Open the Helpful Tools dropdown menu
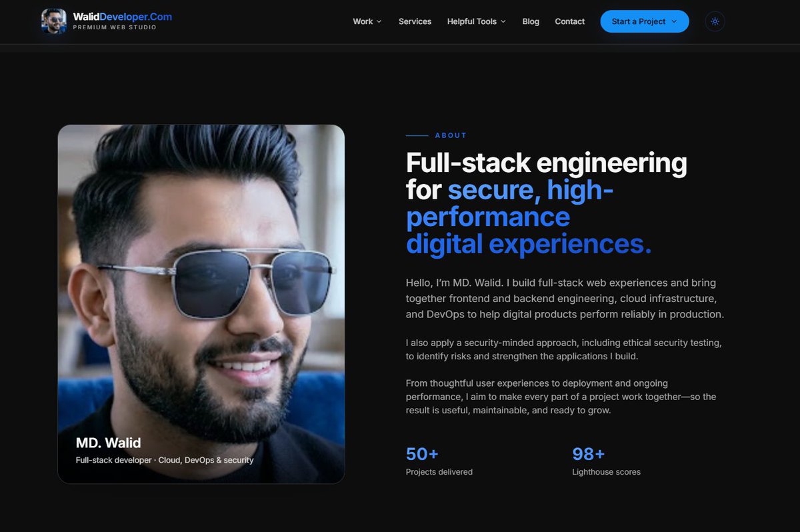Screen dimensions: 800x532 click(x=477, y=21)
